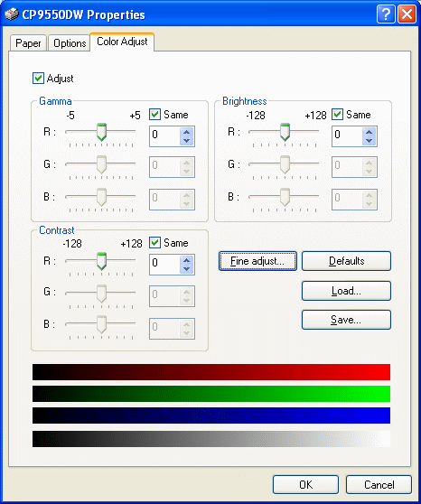Reset settings with Defaults button
This screenshot has height=504, width=421.
tap(346, 261)
